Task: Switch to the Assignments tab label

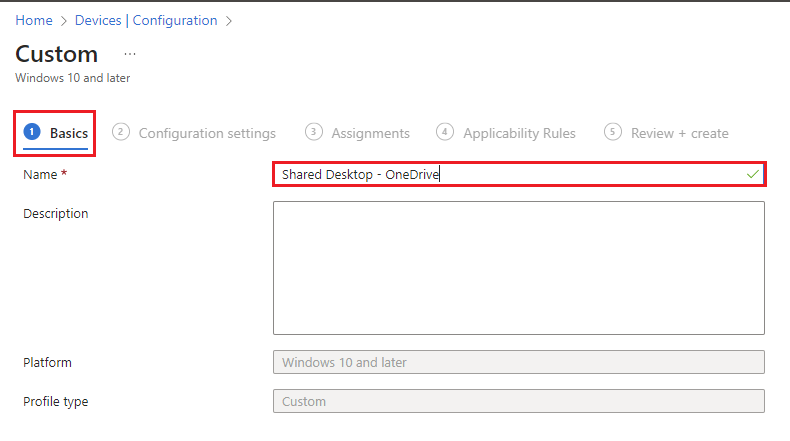Action: coord(370,133)
